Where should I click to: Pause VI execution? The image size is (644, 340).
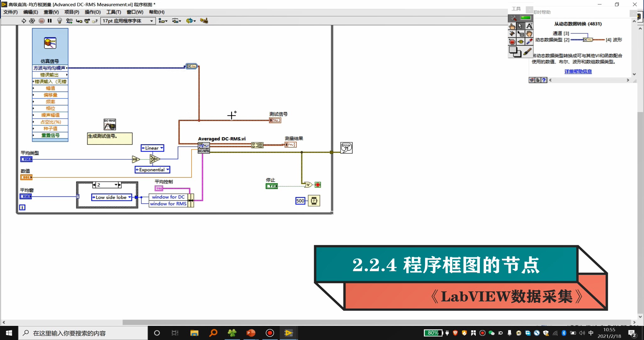pyautogui.click(x=49, y=21)
